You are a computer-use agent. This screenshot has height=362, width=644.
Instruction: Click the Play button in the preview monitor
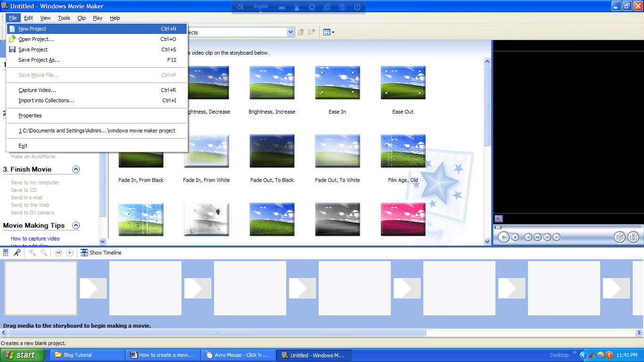click(x=504, y=238)
